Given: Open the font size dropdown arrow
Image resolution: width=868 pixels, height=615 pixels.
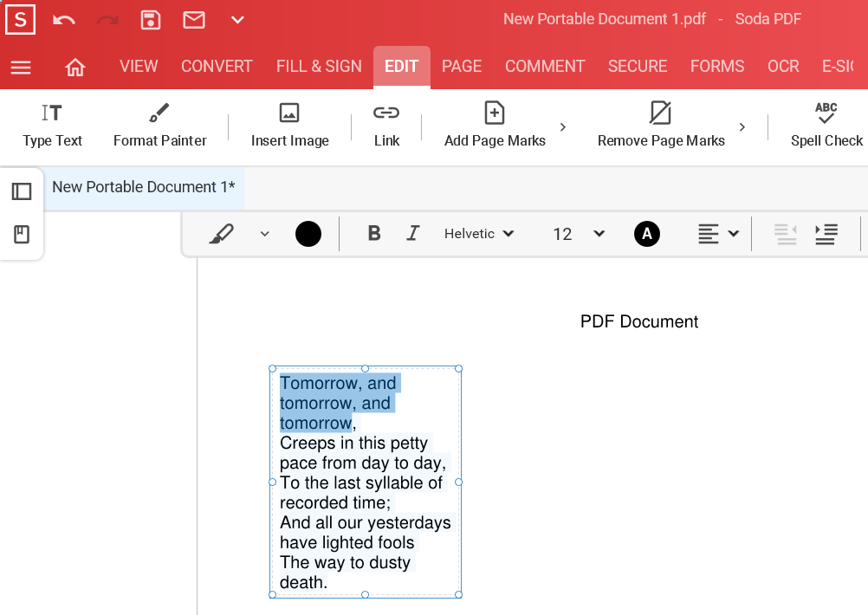Looking at the screenshot, I should pos(599,234).
